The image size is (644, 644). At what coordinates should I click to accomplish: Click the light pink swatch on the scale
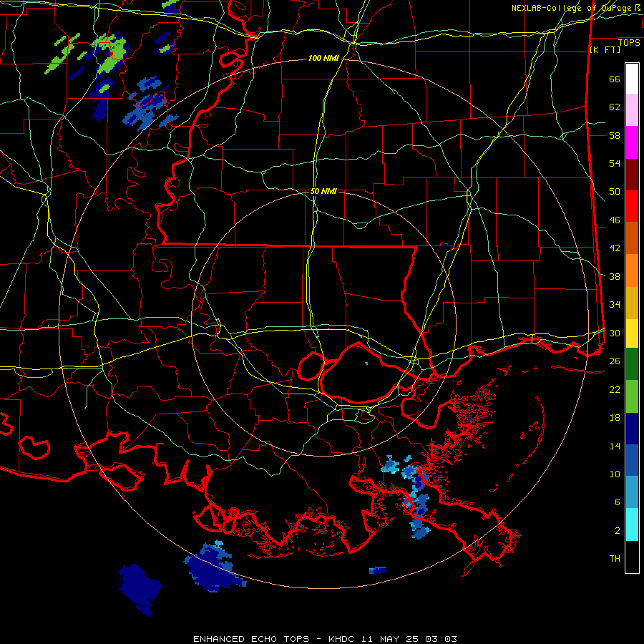tap(632, 109)
